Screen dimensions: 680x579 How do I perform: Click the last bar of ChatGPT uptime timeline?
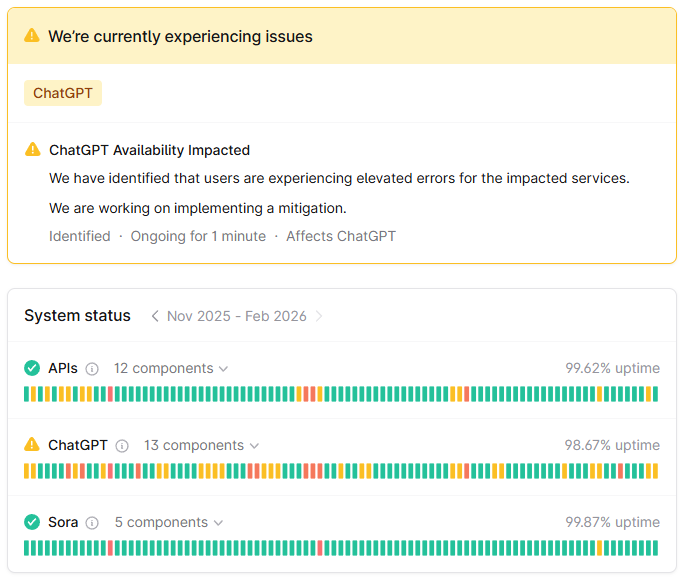pyautogui.click(x=655, y=471)
